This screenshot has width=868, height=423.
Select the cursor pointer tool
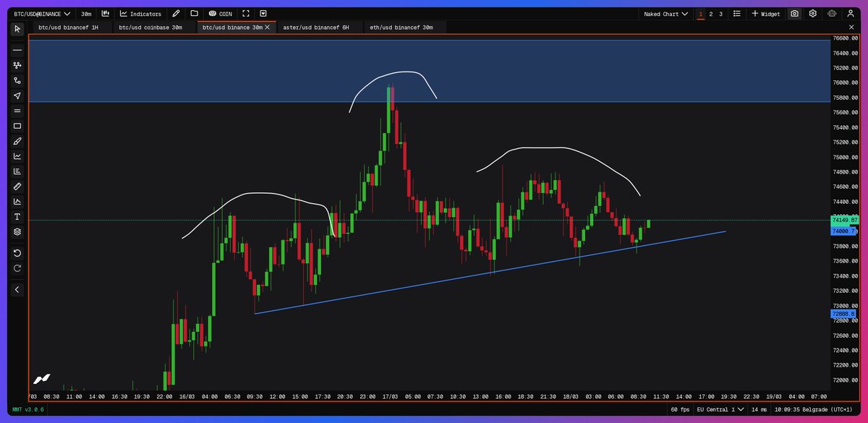tap(17, 29)
